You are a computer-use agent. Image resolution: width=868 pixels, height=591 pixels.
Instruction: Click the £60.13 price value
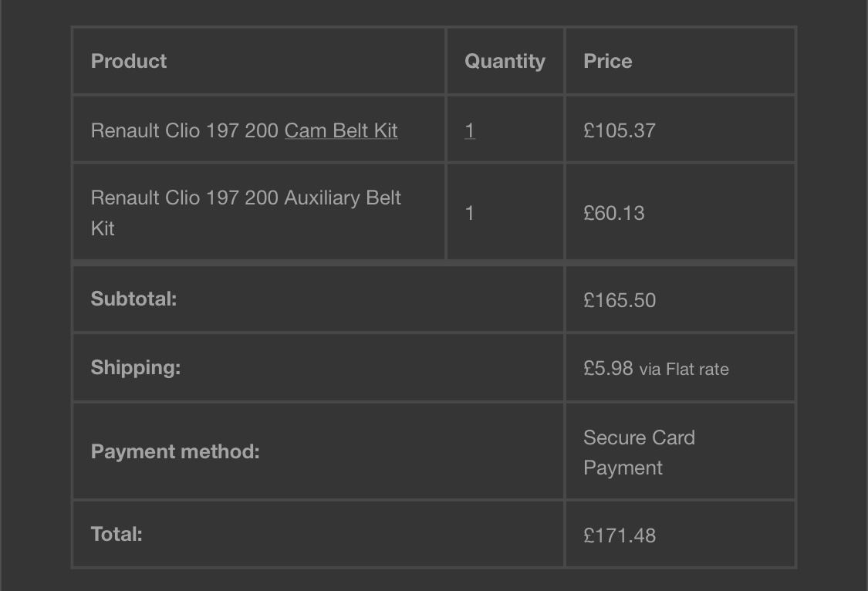(614, 213)
